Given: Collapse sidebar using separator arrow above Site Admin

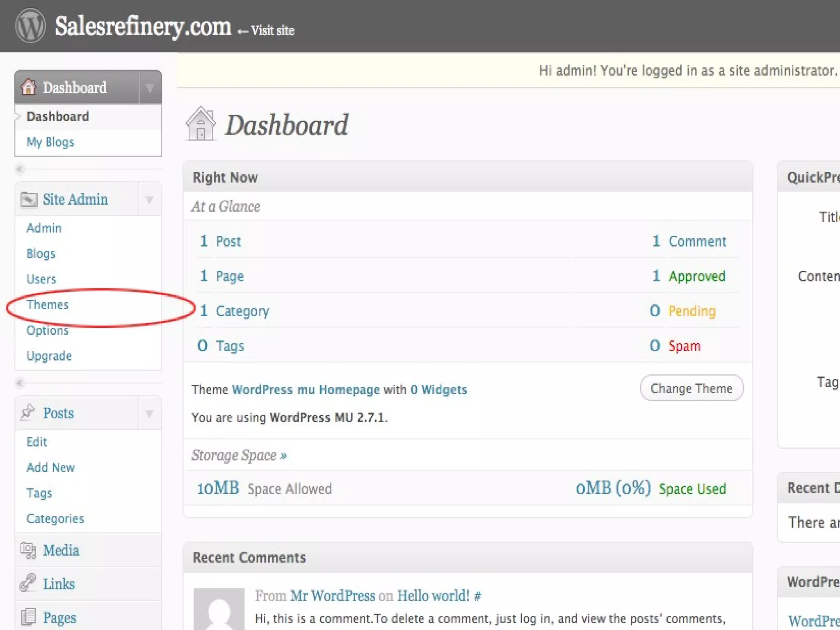Looking at the screenshot, I should (19, 169).
